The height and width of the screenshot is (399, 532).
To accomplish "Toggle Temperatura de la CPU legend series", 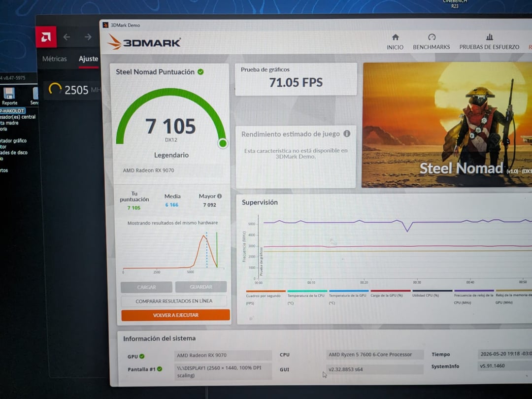I will coord(306,297).
